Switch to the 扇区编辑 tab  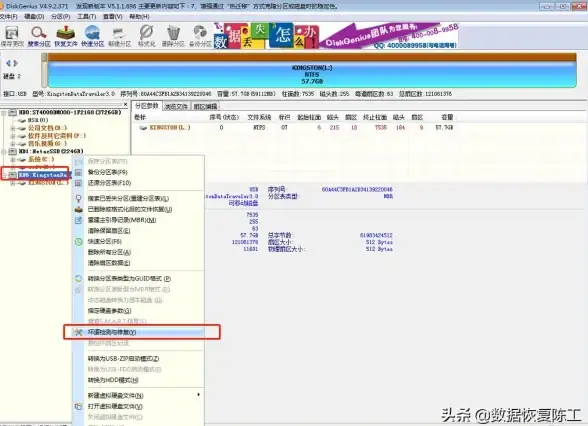coord(206,106)
